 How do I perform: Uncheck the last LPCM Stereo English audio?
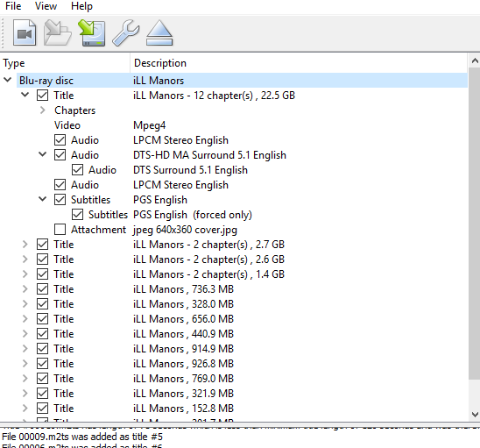point(60,185)
